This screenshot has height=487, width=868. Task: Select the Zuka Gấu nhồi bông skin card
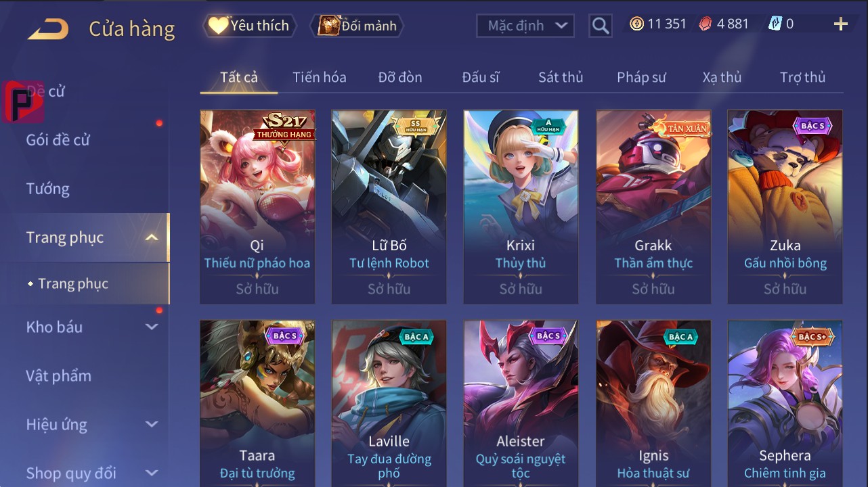[785, 207]
